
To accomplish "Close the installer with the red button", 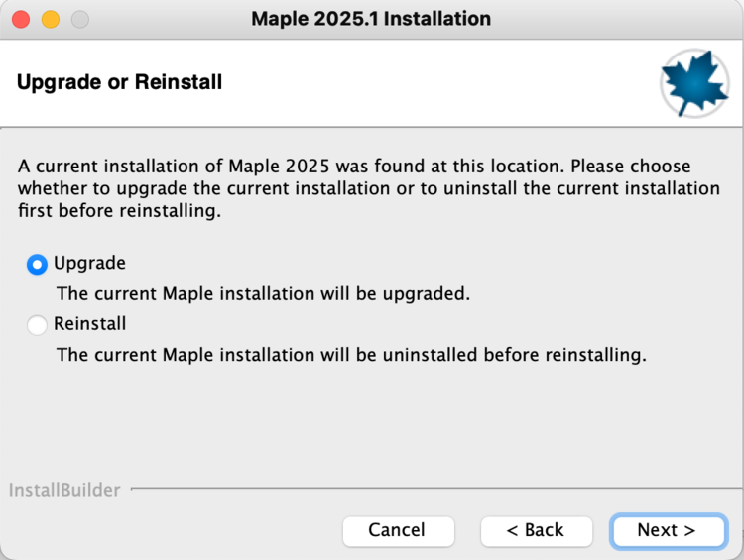I will click(x=21, y=19).
